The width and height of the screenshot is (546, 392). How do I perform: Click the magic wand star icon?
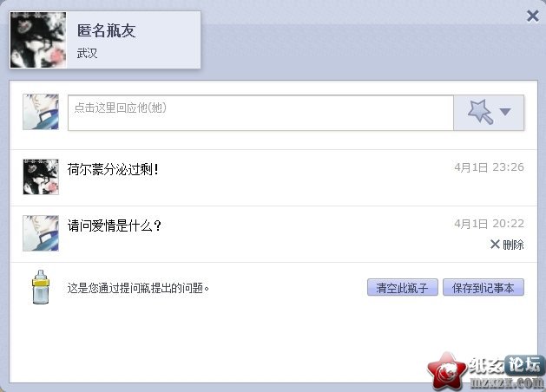481,112
